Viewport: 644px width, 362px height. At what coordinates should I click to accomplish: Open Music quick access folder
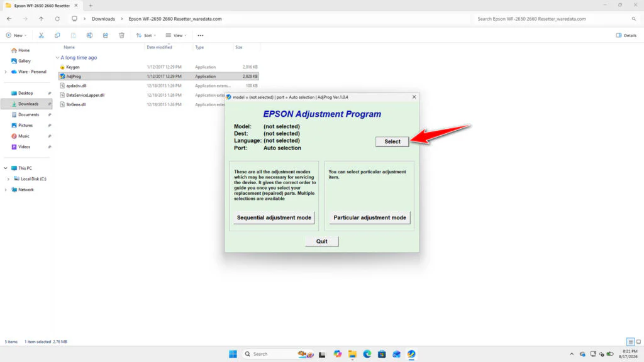(x=21, y=136)
